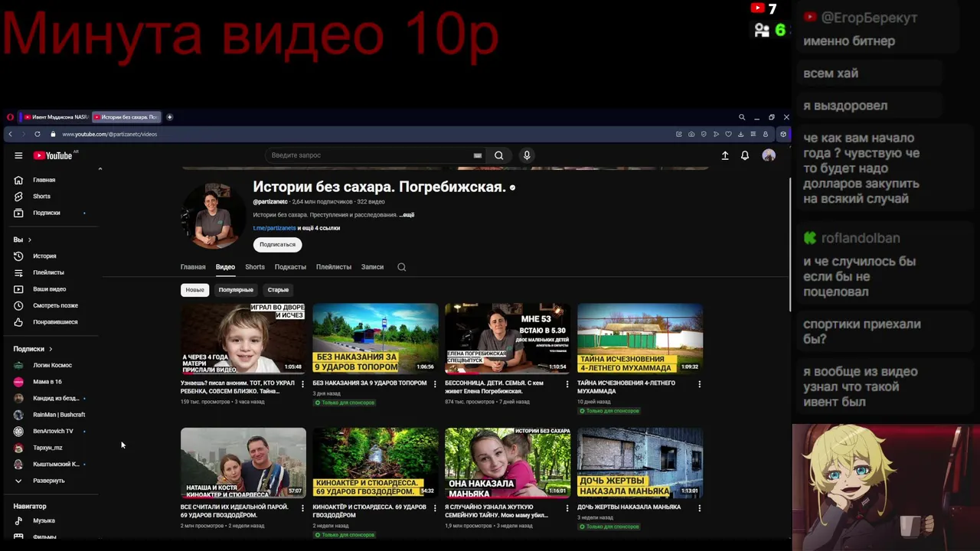This screenshot has width=980, height=551.
Task: Open the t.me/partizanets link
Action: tap(274, 228)
